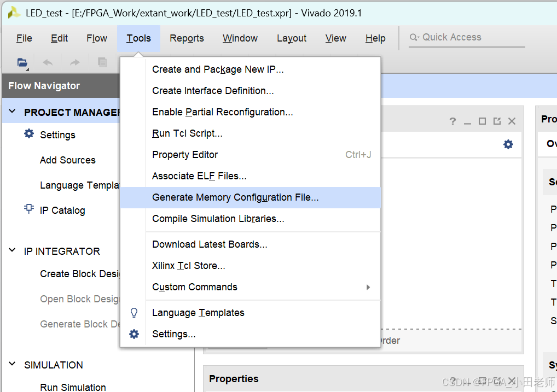Open the Layout menu
557x392 pixels.
pyautogui.click(x=292, y=38)
